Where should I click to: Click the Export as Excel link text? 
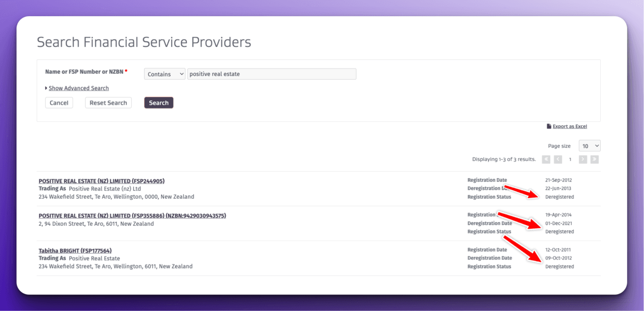tap(569, 127)
